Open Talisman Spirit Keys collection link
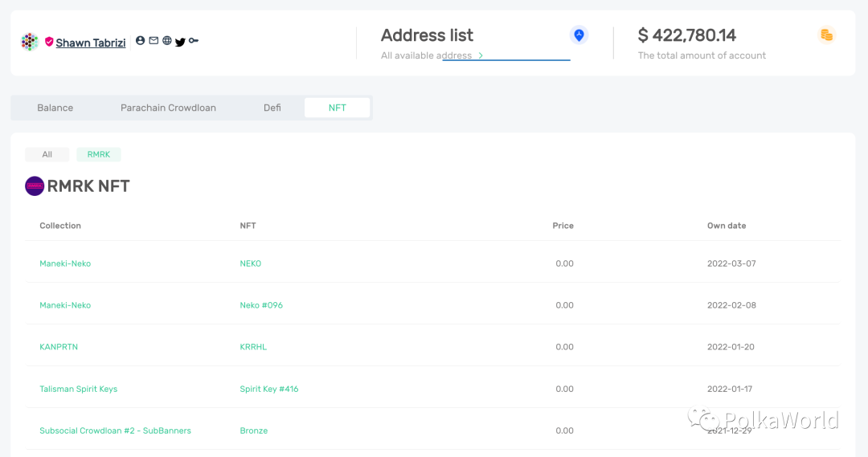 (78, 389)
